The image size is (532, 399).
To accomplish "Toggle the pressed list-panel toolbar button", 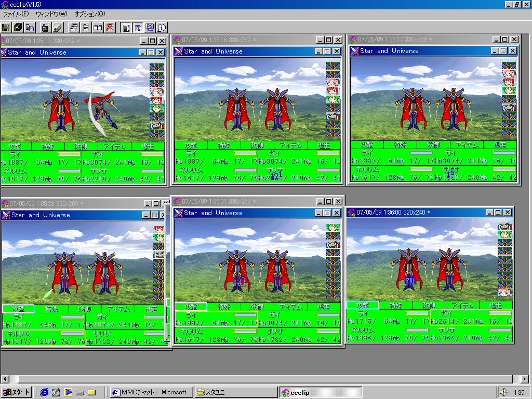I will pos(126,28).
